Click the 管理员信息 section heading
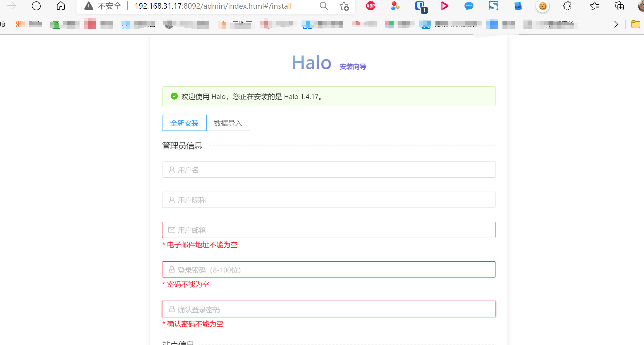Image resolution: width=644 pixels, height=345 pixels. tap(182, 146)
